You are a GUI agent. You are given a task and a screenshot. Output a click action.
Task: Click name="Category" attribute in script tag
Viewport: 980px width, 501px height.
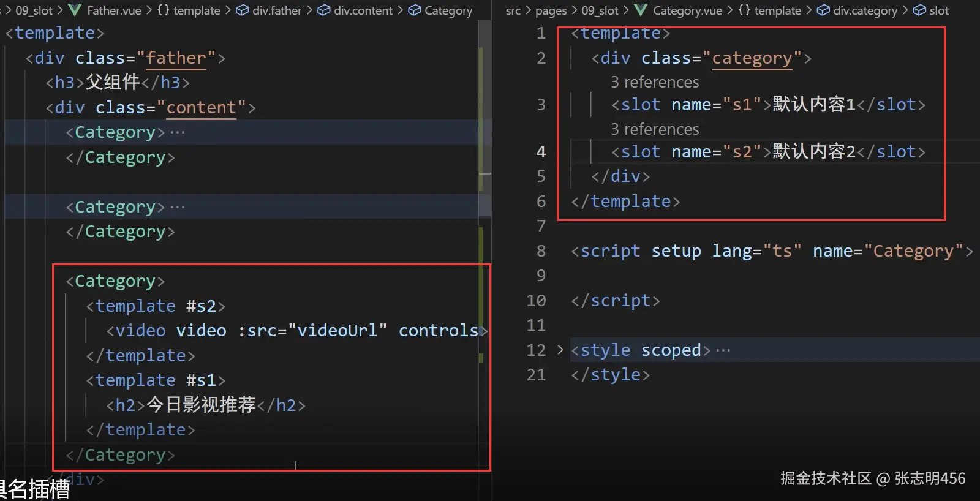click(888, 251)
